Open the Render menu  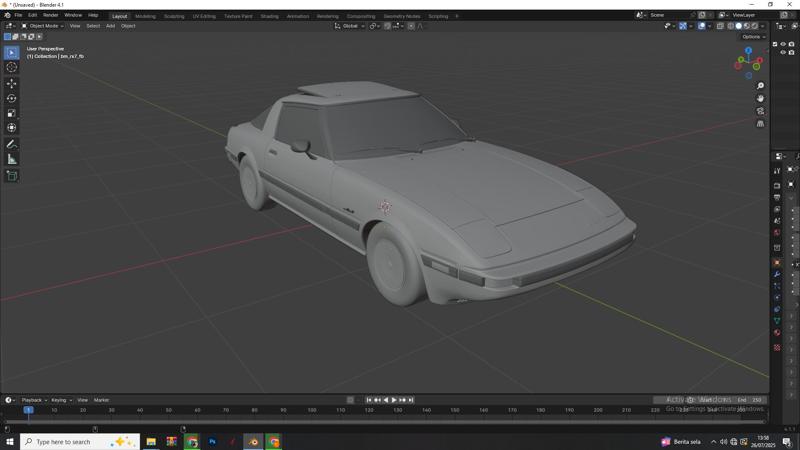click(50, 16)
